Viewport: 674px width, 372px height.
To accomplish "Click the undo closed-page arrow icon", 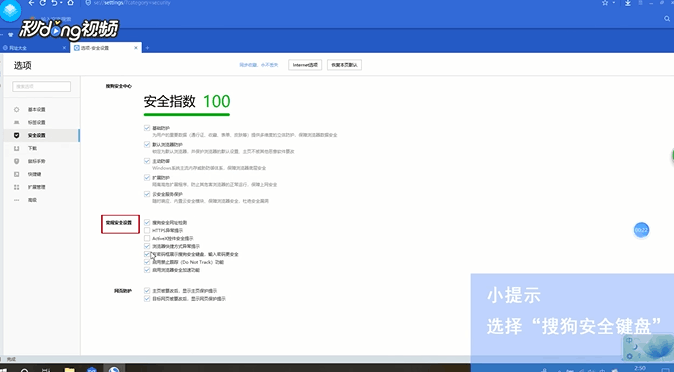I will 54,3.
